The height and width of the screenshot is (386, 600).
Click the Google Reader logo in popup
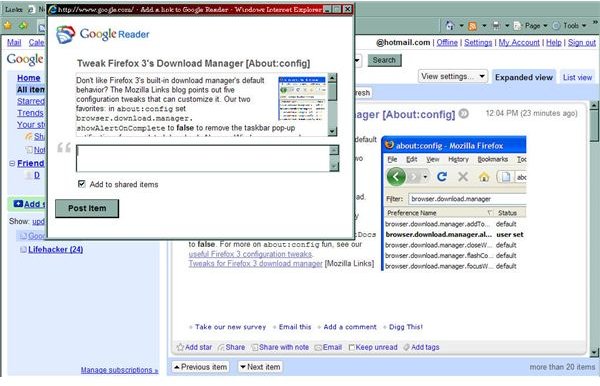click(103, 34)
